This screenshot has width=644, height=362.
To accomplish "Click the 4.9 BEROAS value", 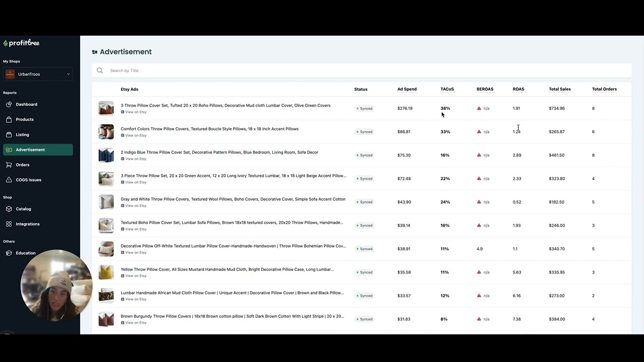I will pos(479,249).
